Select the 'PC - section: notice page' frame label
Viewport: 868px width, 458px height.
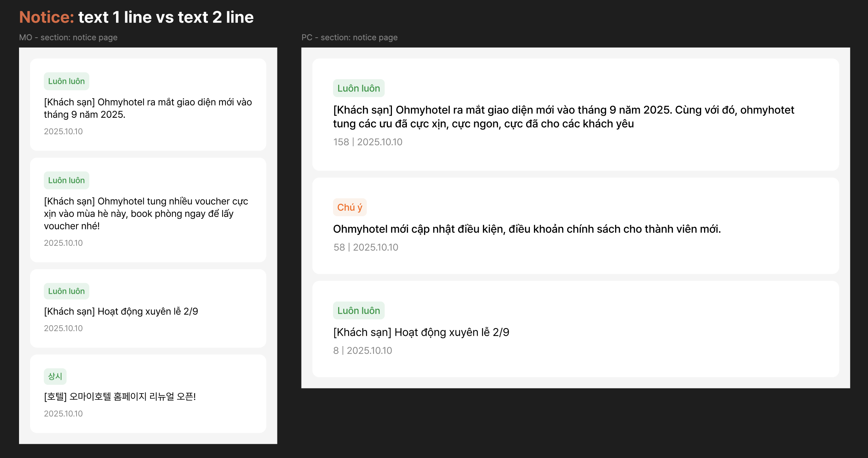349,37
